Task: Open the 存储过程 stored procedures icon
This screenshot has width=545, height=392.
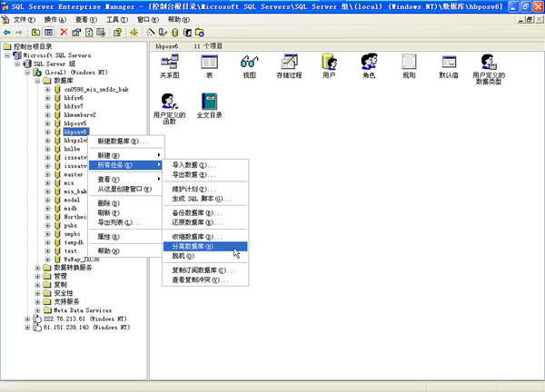Action: (289, 66)
